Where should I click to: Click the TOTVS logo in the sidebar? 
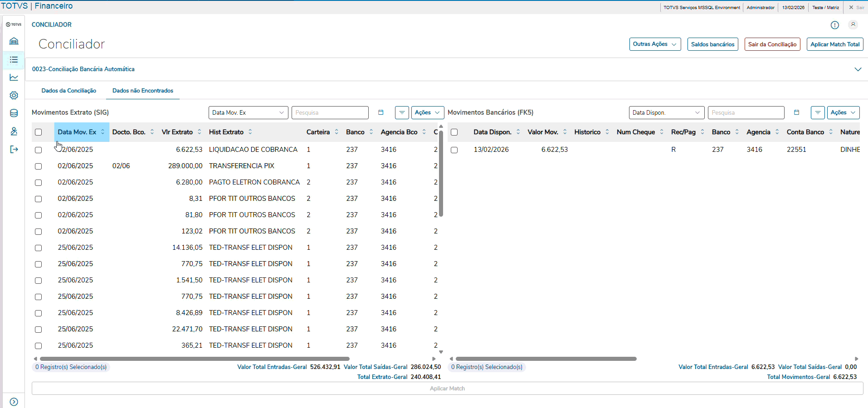[x=14, y=24]
